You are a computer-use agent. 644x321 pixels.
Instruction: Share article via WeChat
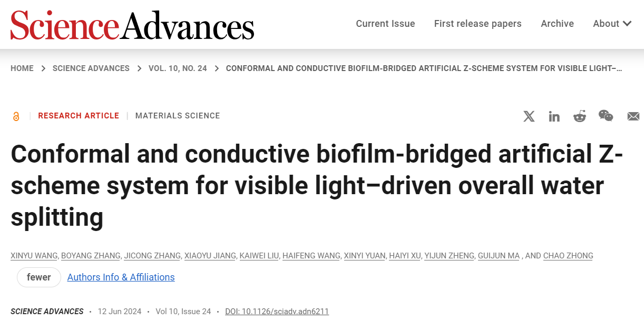(x=606, y=116)
